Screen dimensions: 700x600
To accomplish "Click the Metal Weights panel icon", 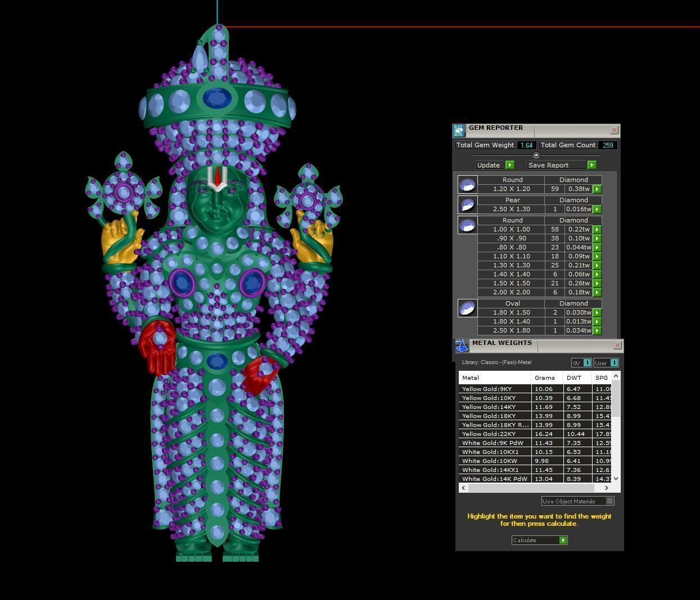I will pyautogui.click(x=462, y=346).
